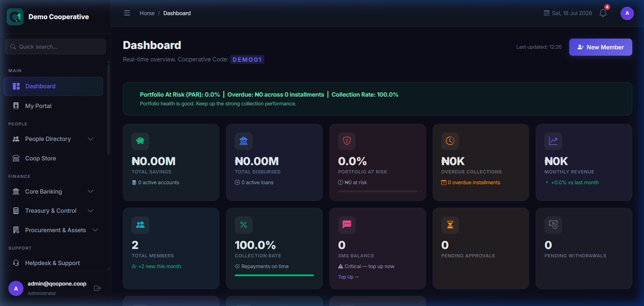The height and width of the screenshot is (306, 644).
Task: Click '+2 new this month' text
Action: (x=160, y=266)
